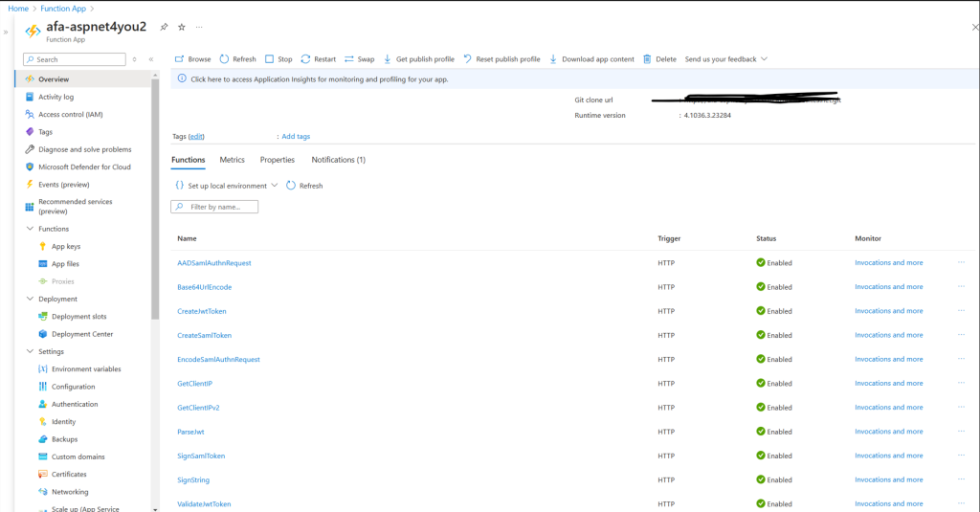Open more options for AADSamlAuthnRequest row
Image resolution: width=980 pixels, height=512 pixels.
click(961, 262)
